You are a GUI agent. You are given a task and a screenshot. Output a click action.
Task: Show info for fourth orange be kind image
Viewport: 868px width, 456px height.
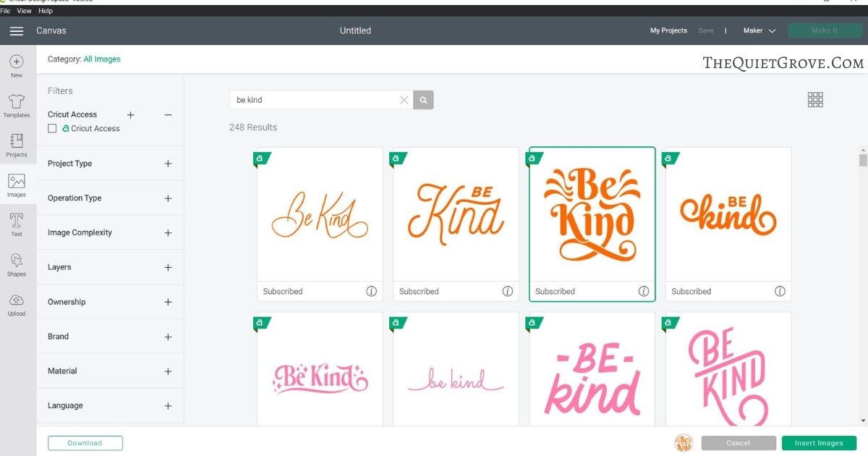[780, 292]
